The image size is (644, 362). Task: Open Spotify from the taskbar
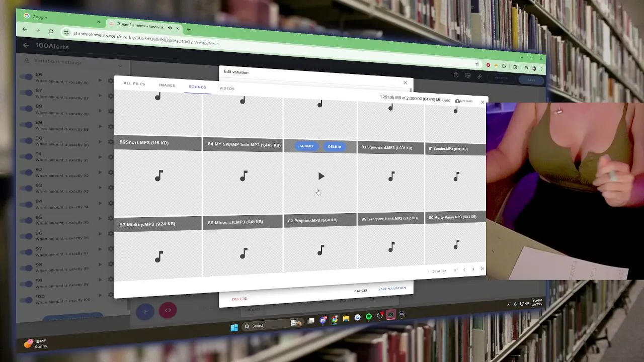369,316
